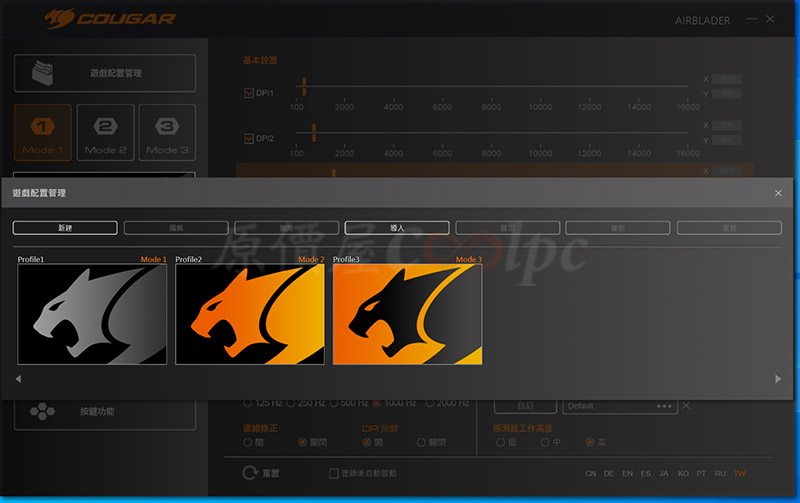
Task: Click the AIRBLADER device name
Action: click(x=703, y=20)
